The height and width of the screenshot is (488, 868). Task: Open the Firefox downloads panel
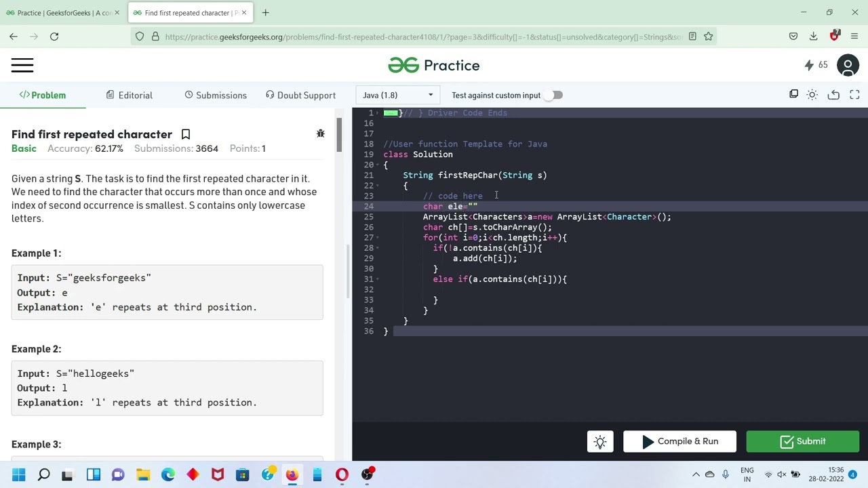tap(813, 37)
